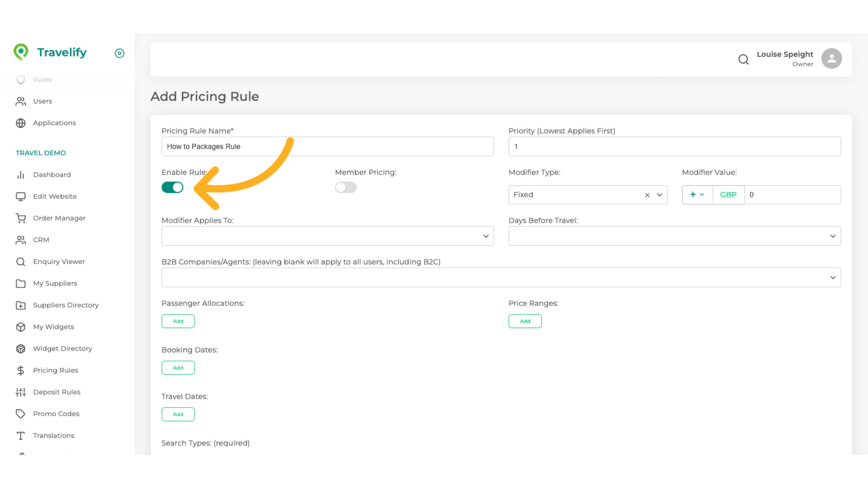Click the Pricing Rules dollar icon
Image resolution: width=868 pixels, height=488 pixels.
tap(21, 371)
